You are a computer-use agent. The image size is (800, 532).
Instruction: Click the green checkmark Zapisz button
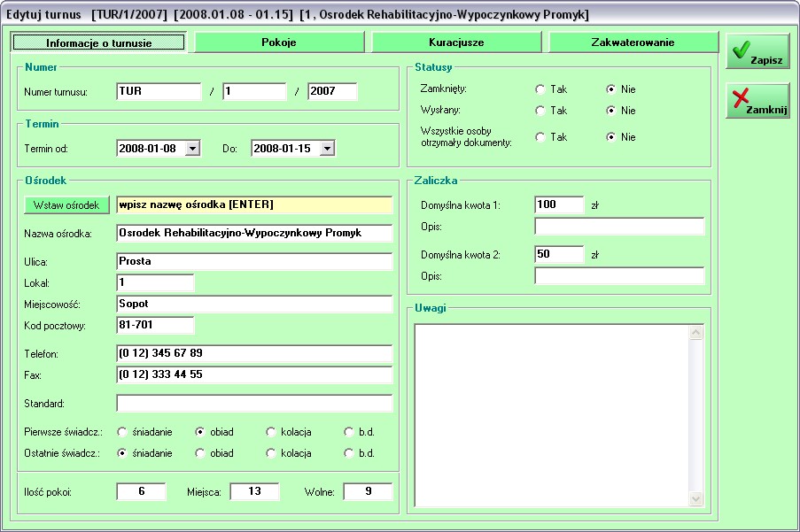(x=757, y=52)
